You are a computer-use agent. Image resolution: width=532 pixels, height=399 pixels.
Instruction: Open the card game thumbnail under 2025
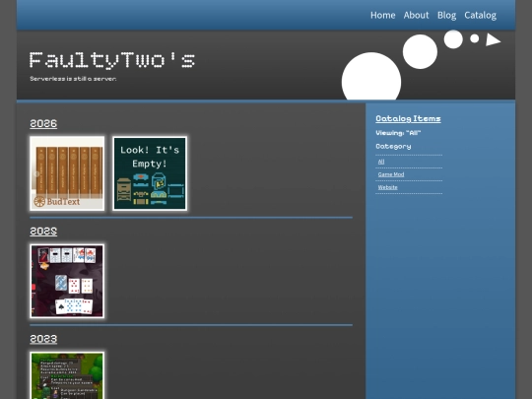coord(67,281)
